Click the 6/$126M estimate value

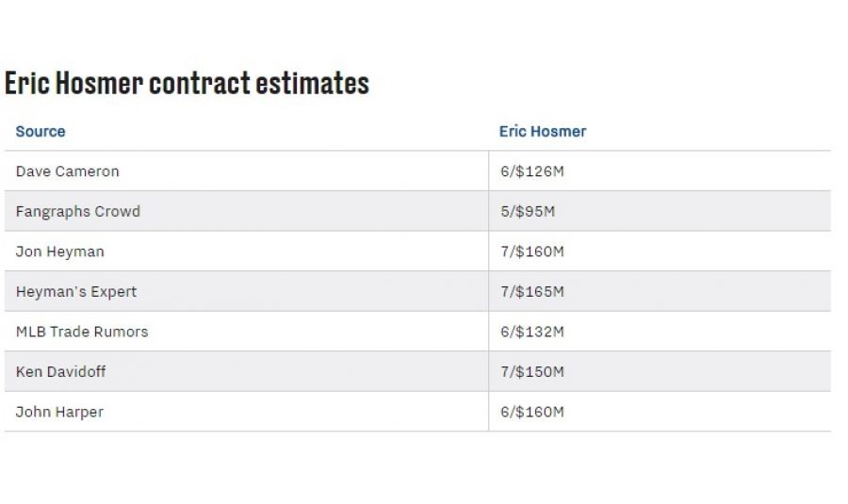coord(532,171)
